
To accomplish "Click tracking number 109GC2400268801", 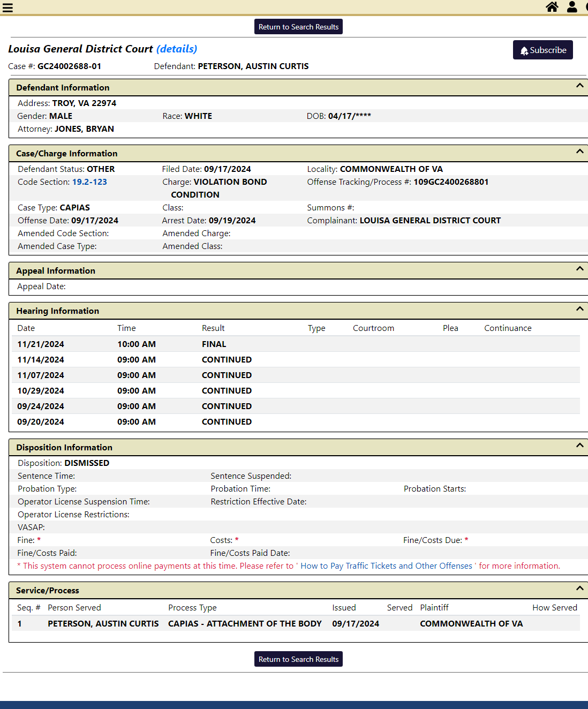I will (x=451, y=182).
